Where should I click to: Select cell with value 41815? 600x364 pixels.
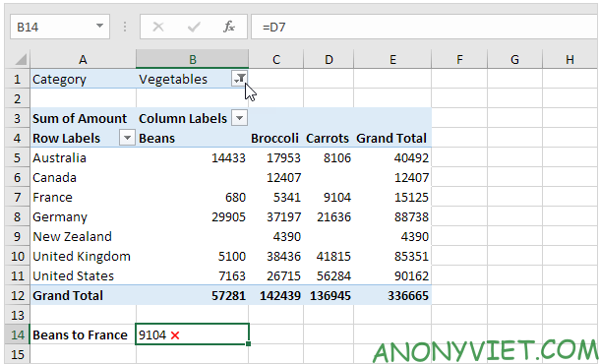(329, 256)
